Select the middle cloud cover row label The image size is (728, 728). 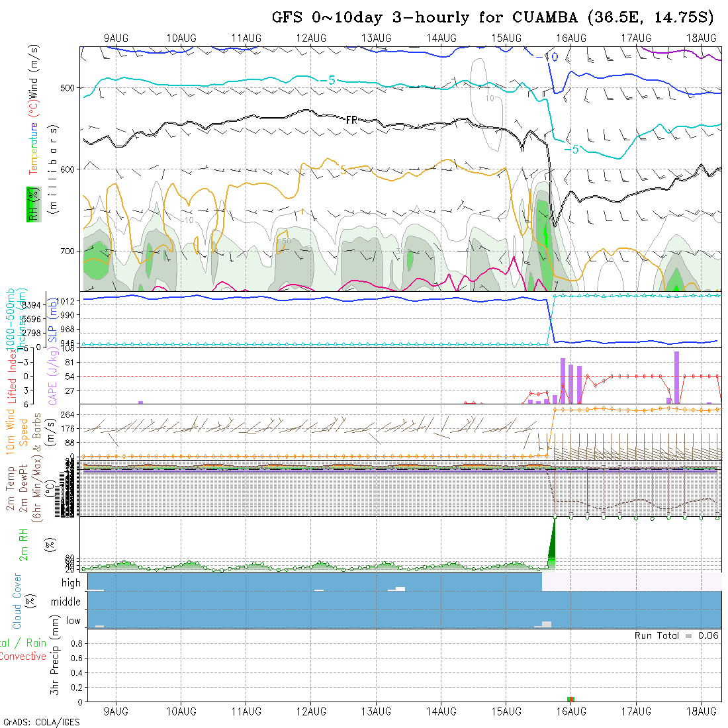(66, 602)
